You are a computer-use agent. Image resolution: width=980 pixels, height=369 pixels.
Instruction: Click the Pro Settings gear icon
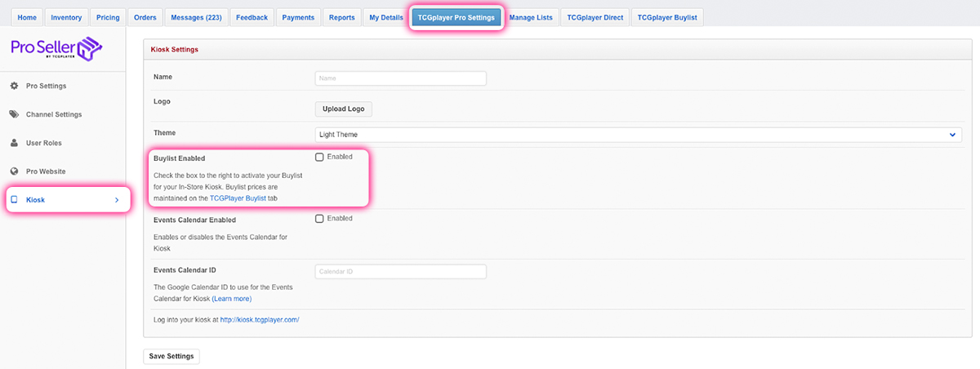[14, 86]
